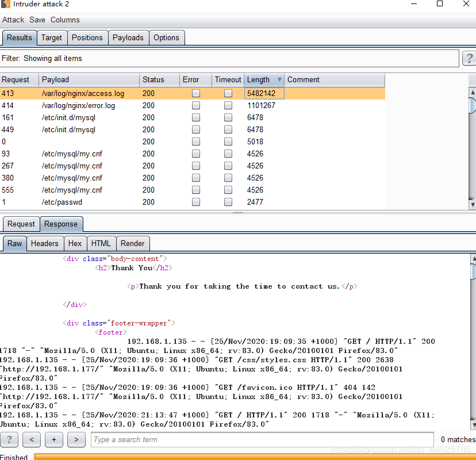Tick Timeout checkbox for request 93
Viewport: 476px width, 460px height.
tap(228, 154)
